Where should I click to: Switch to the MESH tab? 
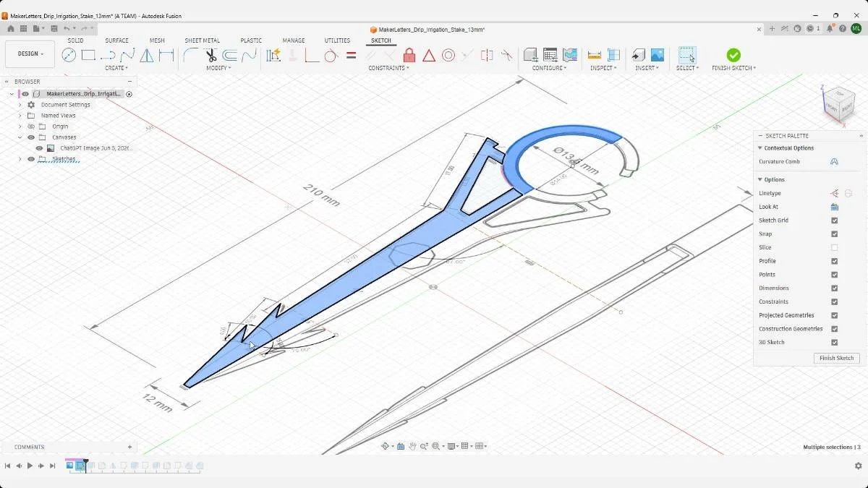tap(157, 40)
